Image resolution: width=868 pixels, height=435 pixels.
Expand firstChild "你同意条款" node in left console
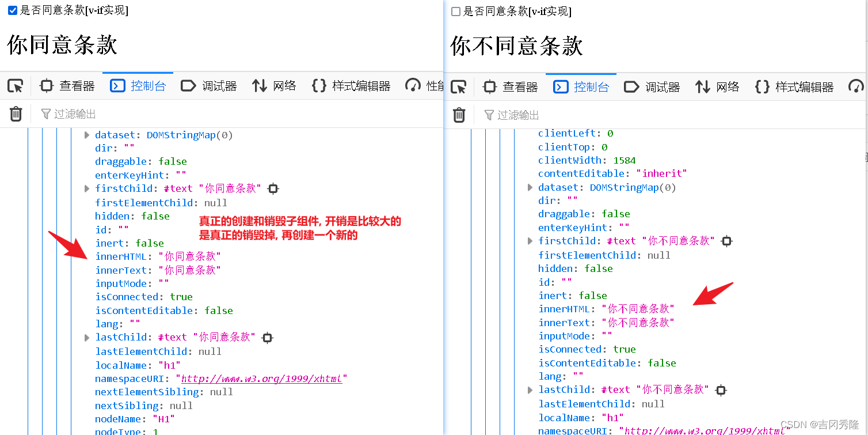(x=87, y=188)
